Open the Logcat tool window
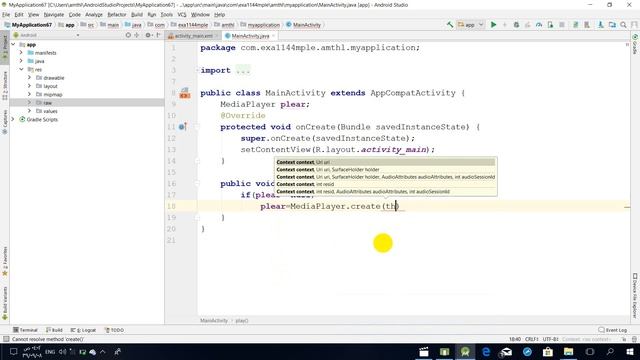640x360 pixels. (83, 330)
